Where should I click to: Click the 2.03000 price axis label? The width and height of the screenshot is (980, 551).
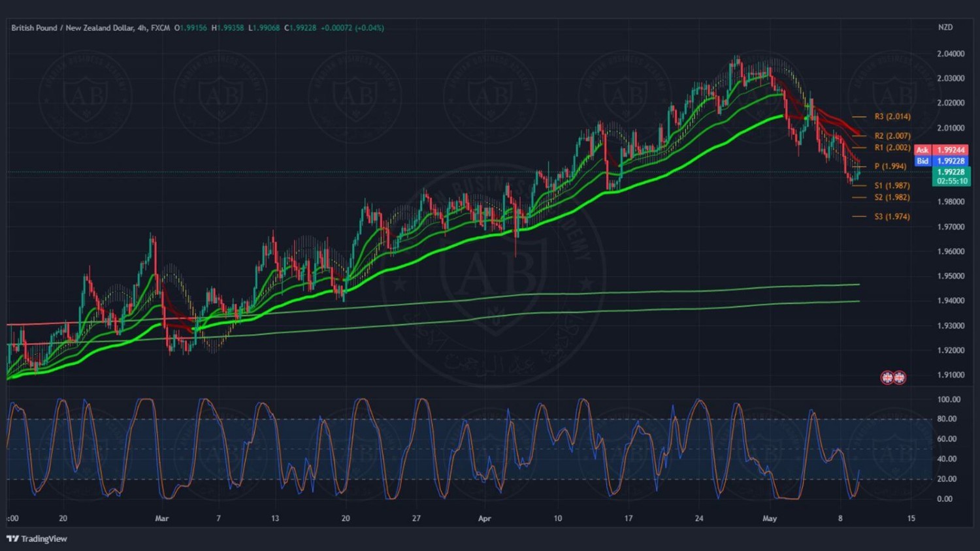951,78
